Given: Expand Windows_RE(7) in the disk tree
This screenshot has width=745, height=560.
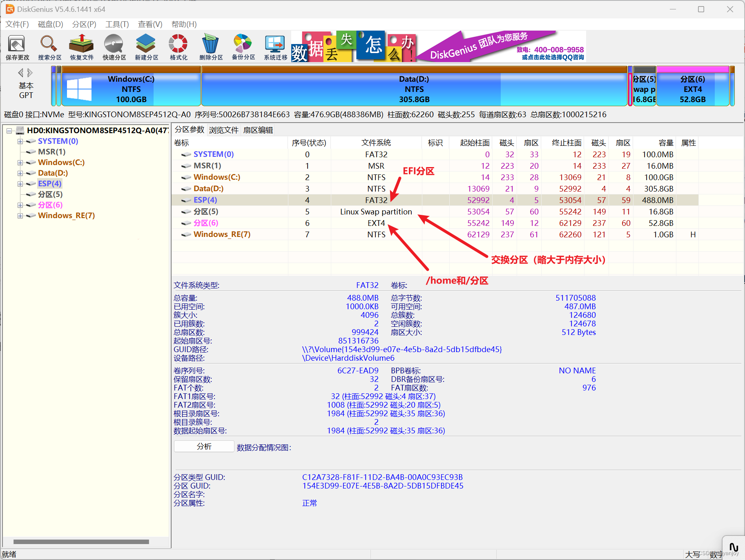Looking at the screenshot, I should [20, 216].
